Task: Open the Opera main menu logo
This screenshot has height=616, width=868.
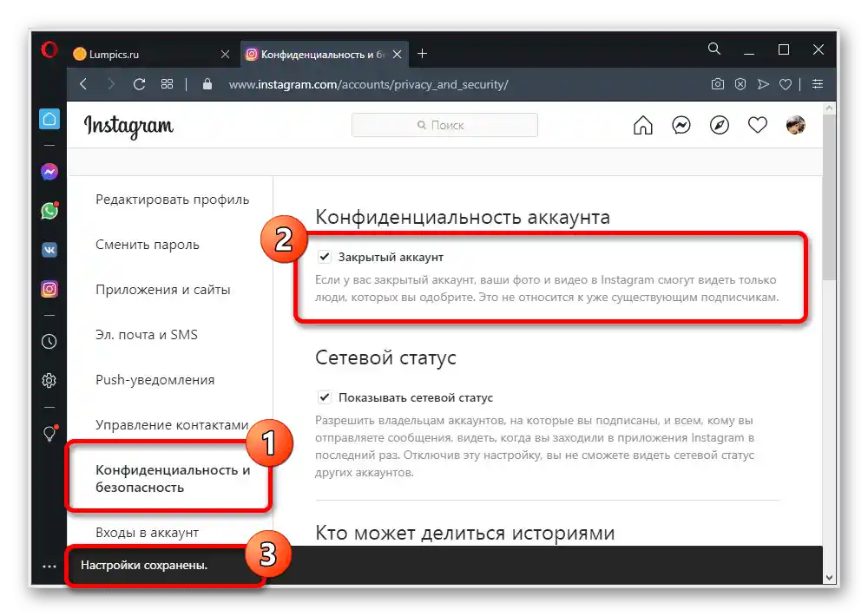Action: (x=49, y=49)
